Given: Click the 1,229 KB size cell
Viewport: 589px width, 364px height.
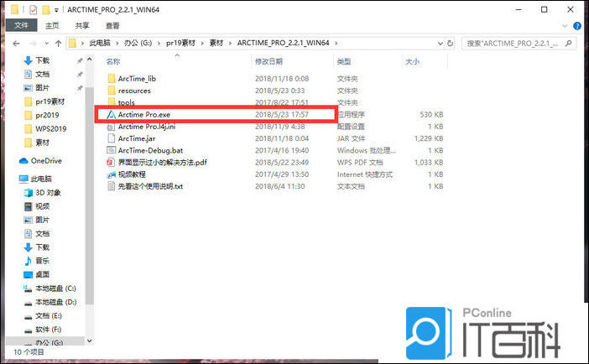Looking at the screenshot, I should click(429, 138).
